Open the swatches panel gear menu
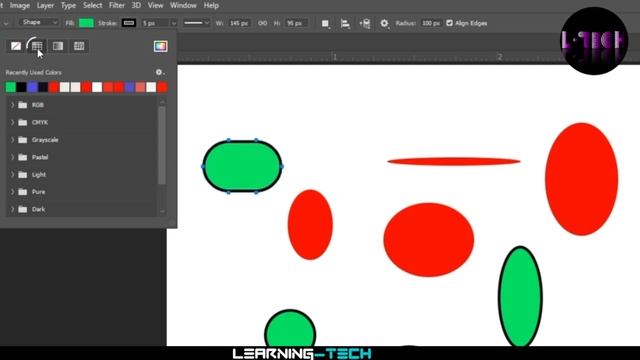Screen dimensions: 640x360 [160, 72]
